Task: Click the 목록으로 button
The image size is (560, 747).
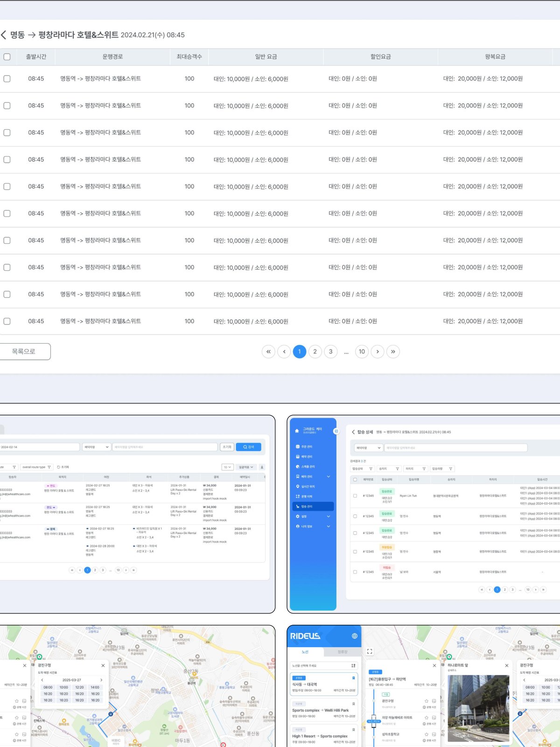Action: [24, 352]
